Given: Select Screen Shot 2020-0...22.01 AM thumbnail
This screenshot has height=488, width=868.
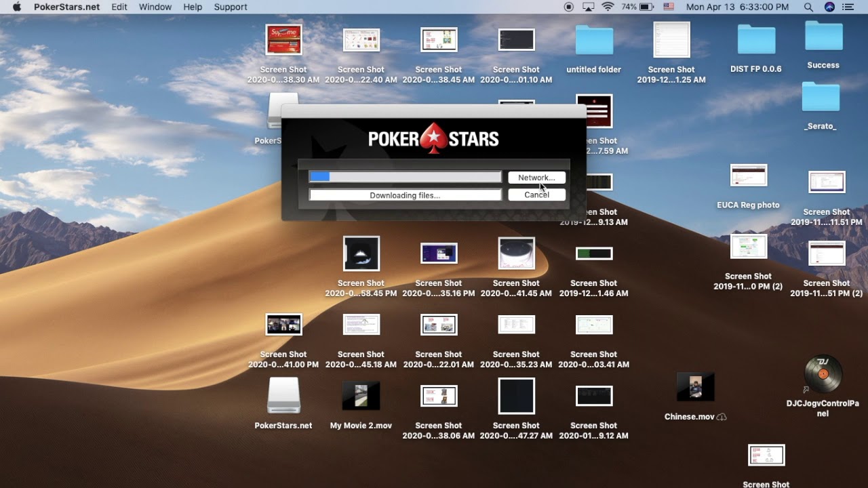Looking at the screenshot, I should pos(439,324).
